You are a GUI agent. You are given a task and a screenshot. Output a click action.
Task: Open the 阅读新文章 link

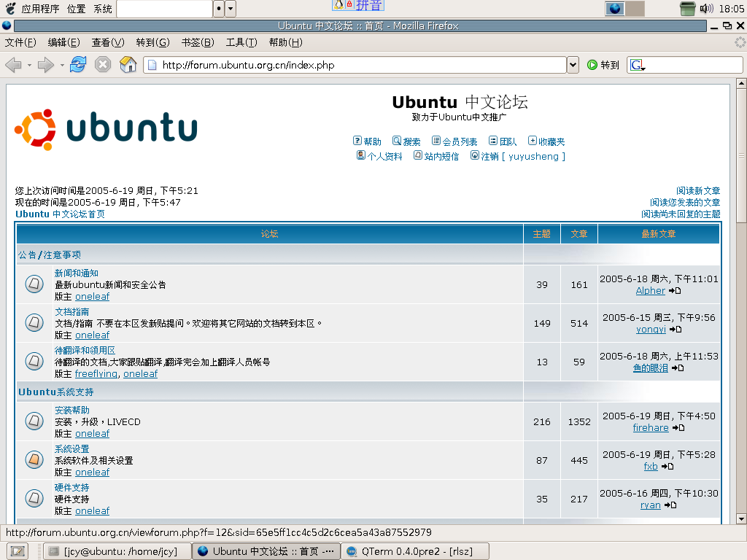click(698, 190)
